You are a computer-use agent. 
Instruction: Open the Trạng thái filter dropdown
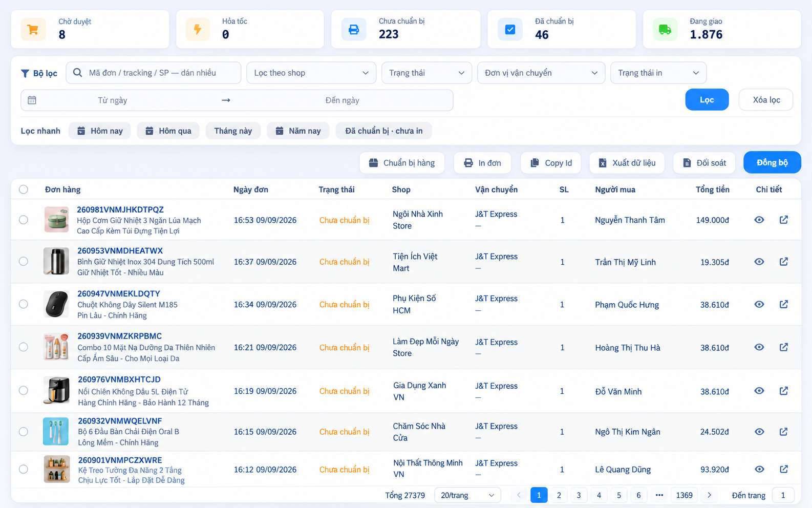pyautogui.click(x=426, y=73)
